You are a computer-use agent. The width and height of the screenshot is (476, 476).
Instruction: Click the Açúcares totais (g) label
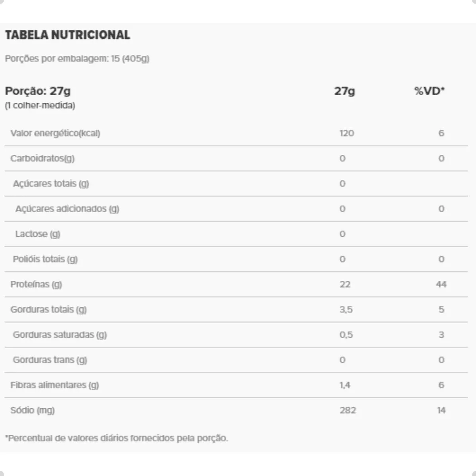[51, 184]
